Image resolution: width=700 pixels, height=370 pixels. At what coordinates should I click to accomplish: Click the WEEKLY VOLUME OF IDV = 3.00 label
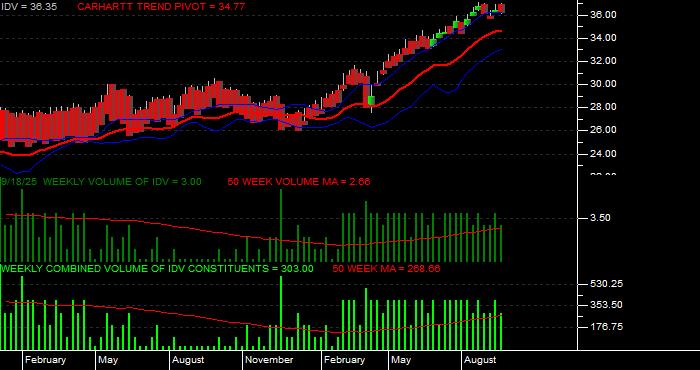click(x=122, y=182)
